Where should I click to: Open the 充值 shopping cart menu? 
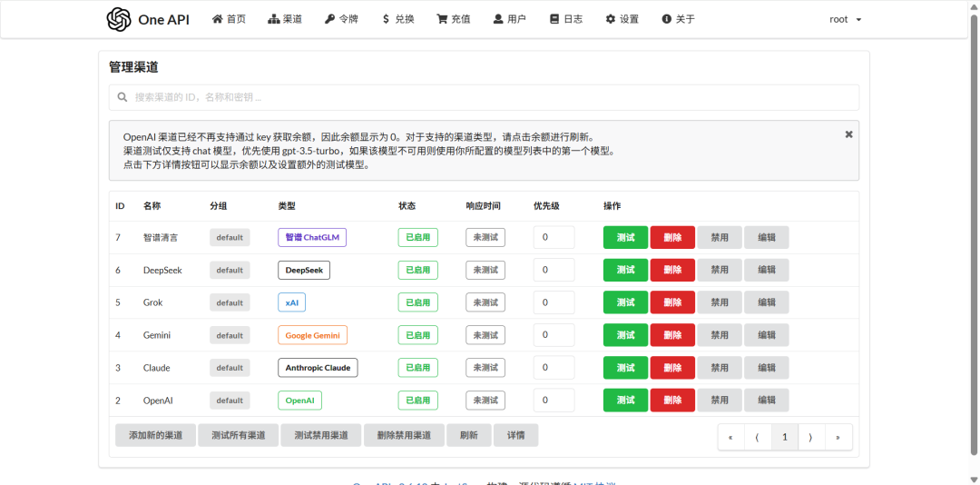pyautogui.click(x=454, y=19)
